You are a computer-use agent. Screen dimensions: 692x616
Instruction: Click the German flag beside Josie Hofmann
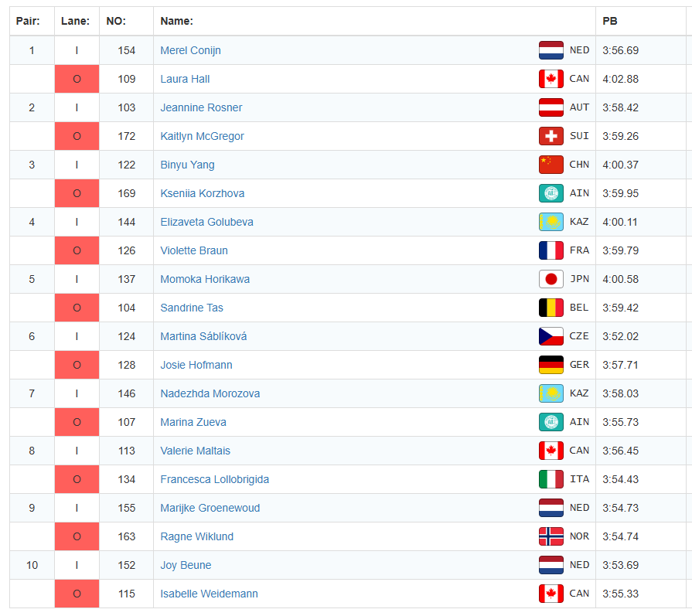(551, 365)
